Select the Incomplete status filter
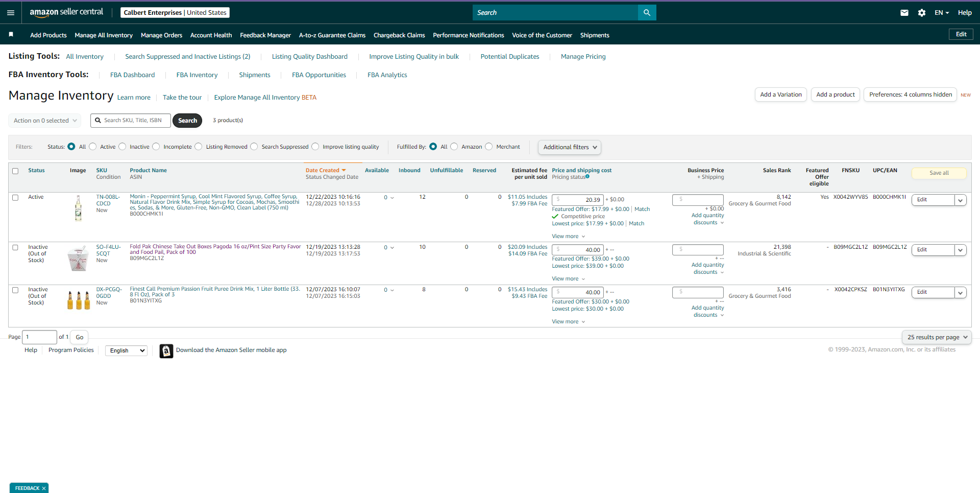 tap(156, 147)
